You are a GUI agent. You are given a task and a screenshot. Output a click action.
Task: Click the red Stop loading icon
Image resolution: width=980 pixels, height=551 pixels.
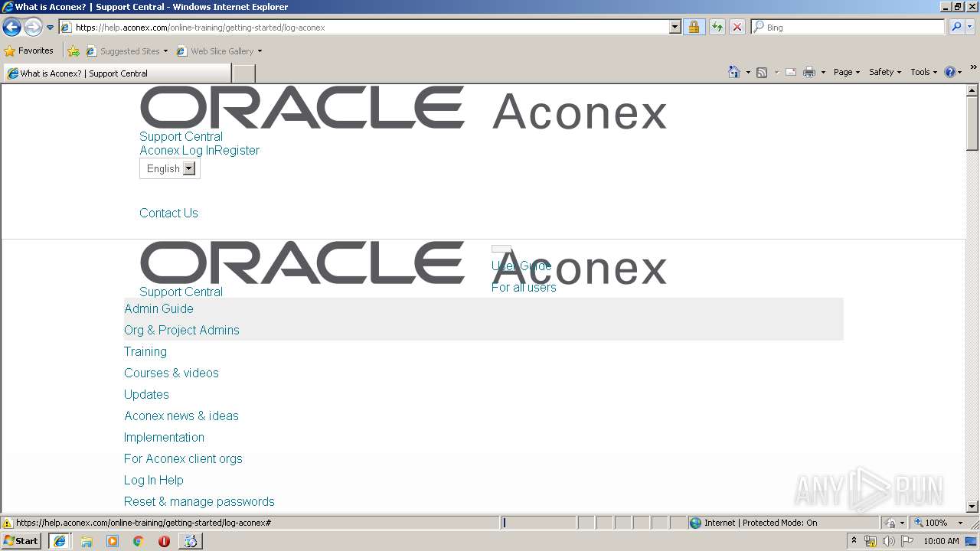point(737,27)
